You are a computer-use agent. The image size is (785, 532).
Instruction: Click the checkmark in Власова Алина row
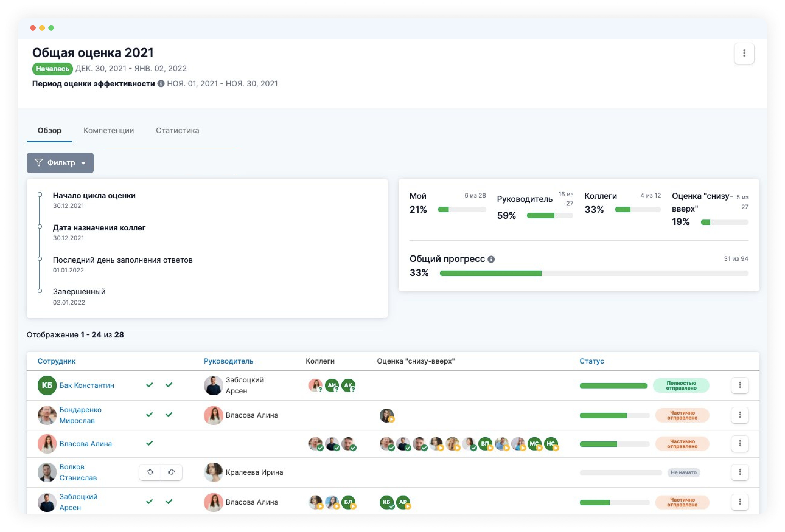point(149,443)
